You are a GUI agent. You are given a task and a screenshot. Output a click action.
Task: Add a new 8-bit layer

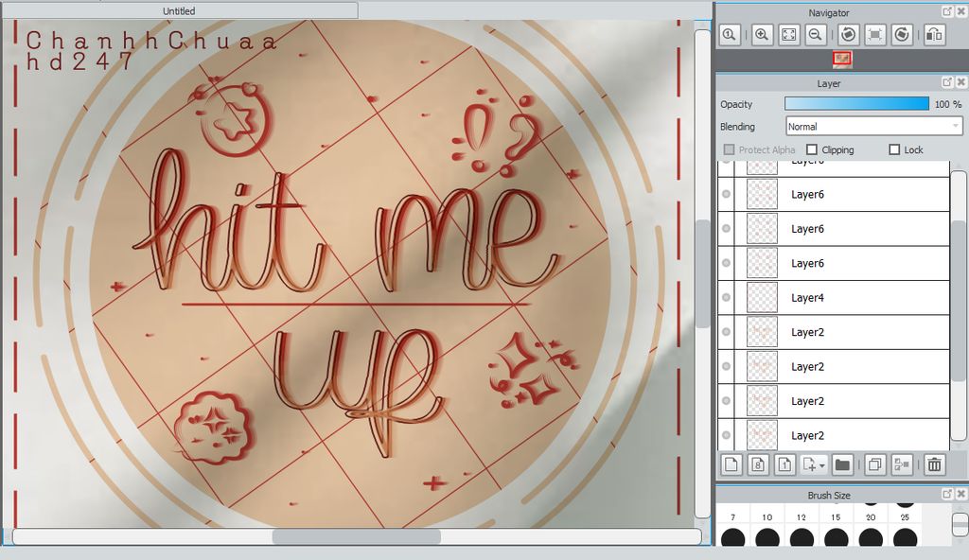[x=758, y=464]
